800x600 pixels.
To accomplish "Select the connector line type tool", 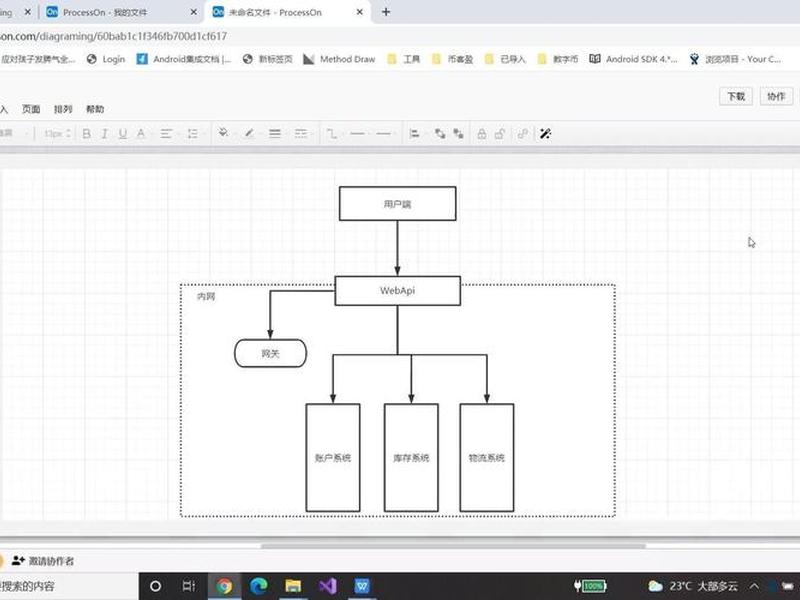I will 332,134.
